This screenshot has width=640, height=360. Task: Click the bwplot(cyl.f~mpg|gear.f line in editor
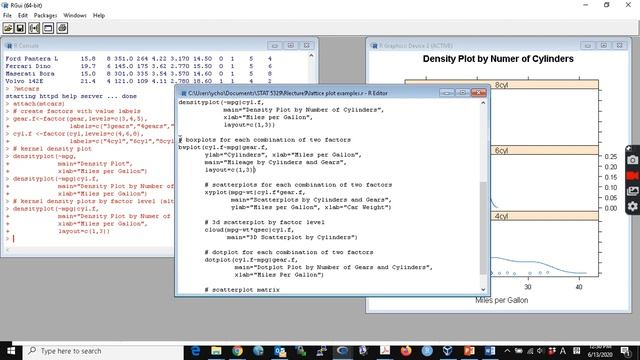(x=223, y=147)
